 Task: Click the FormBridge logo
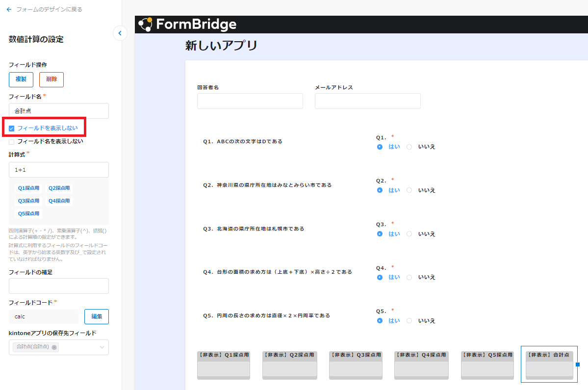(187, 25)
